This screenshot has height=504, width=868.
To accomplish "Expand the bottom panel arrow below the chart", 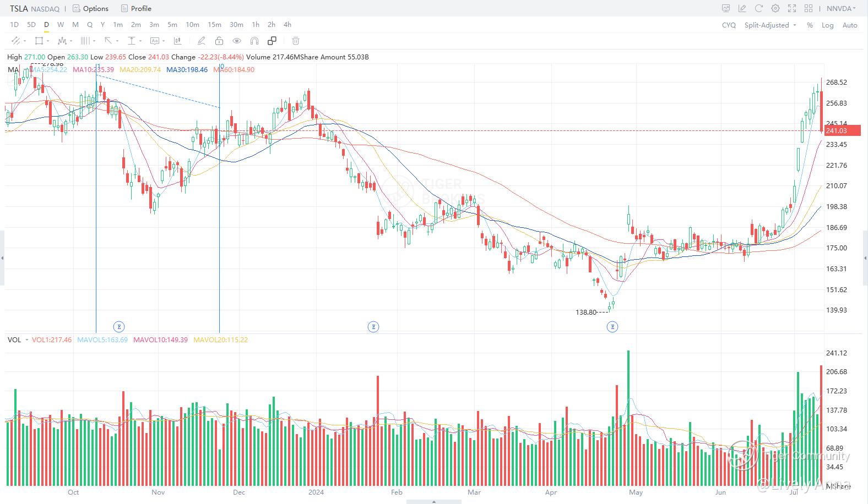I will [x=434, y=502].
